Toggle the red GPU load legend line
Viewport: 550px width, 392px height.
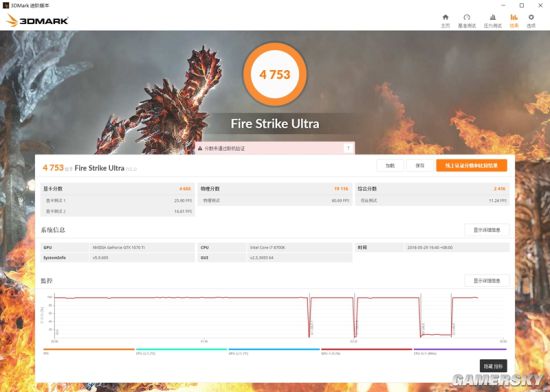[x=367, y=349]
